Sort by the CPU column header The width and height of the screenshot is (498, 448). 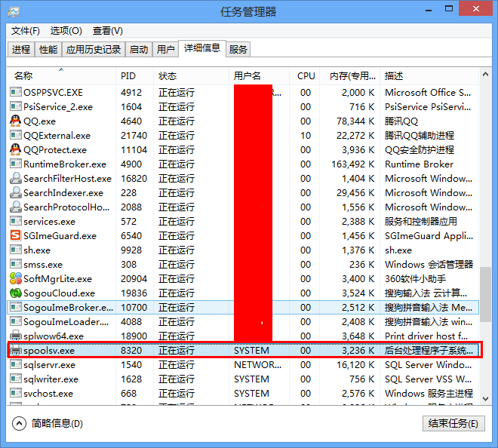pyautogui.click(x=305, y=76)
